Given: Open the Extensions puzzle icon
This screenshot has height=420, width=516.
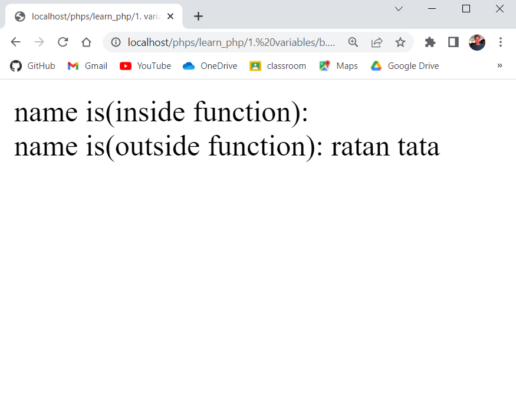Looking at the screenshot, I should coord(430,42).
